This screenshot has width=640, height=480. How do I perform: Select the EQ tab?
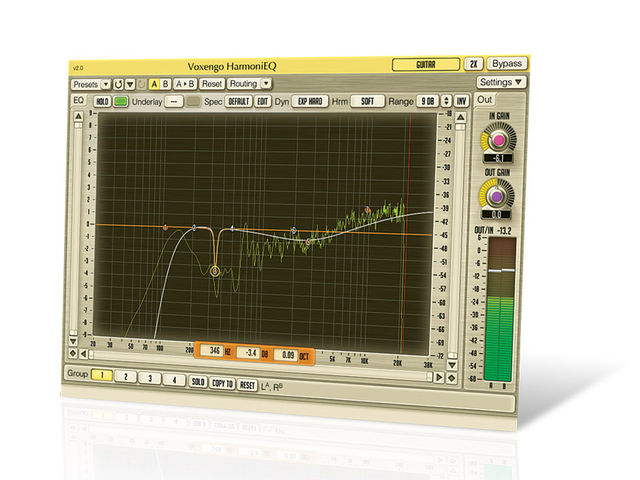[78, 100]
